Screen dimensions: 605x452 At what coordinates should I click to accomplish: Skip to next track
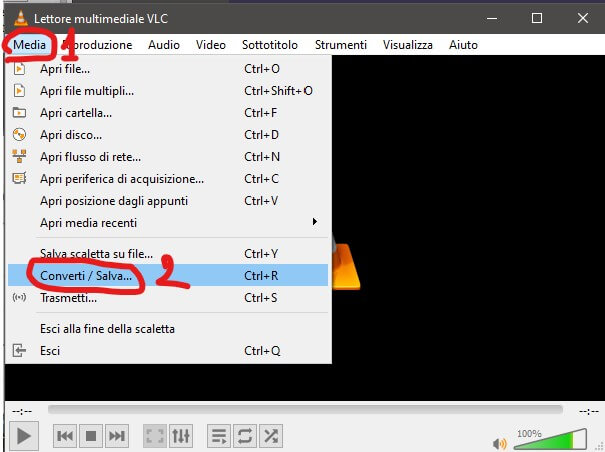click(x=117, y=436)
